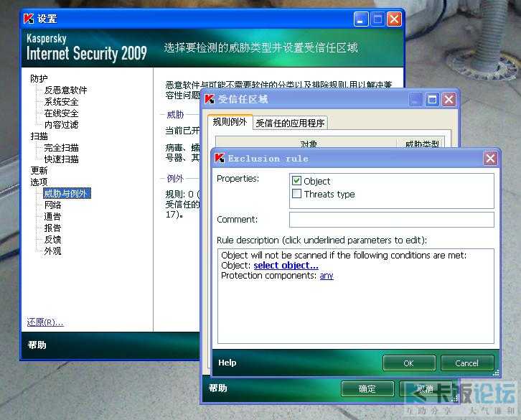Viewport: 521px width, 420px height.
Task: Click Kaspersky icon in Exclusion rule title bar
Action: [x=220, y=158]
